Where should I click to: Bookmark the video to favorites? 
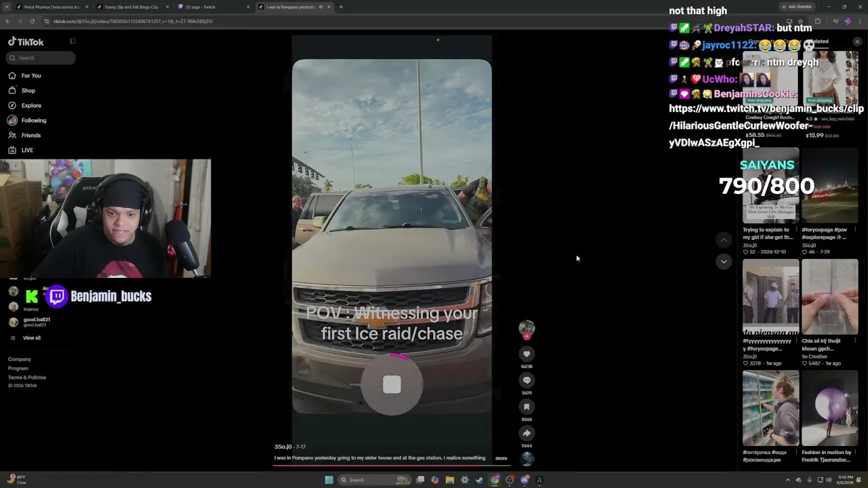click(526, 407)
